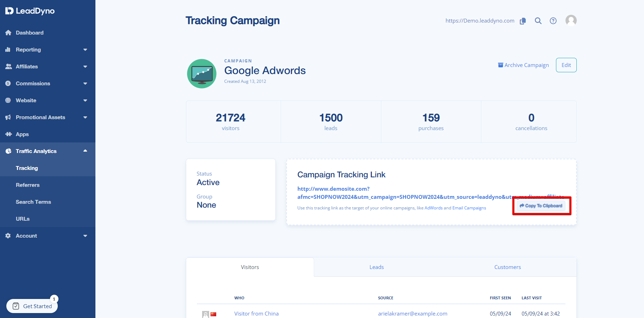Select Search Terms in the sidebar

point(48,202)
